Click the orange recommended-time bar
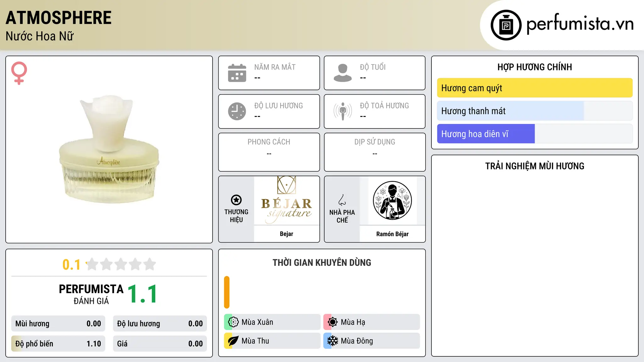The height and width of the screenshot is (362, 644). tap(227, 292)
